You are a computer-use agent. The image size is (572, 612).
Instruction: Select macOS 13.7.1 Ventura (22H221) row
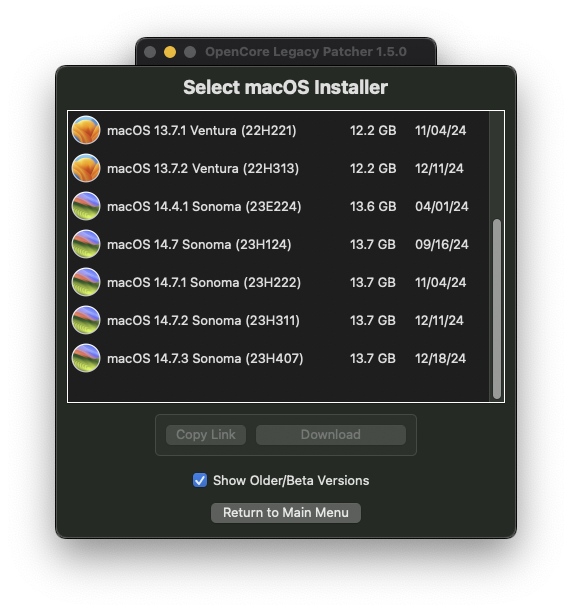(279, 130)
